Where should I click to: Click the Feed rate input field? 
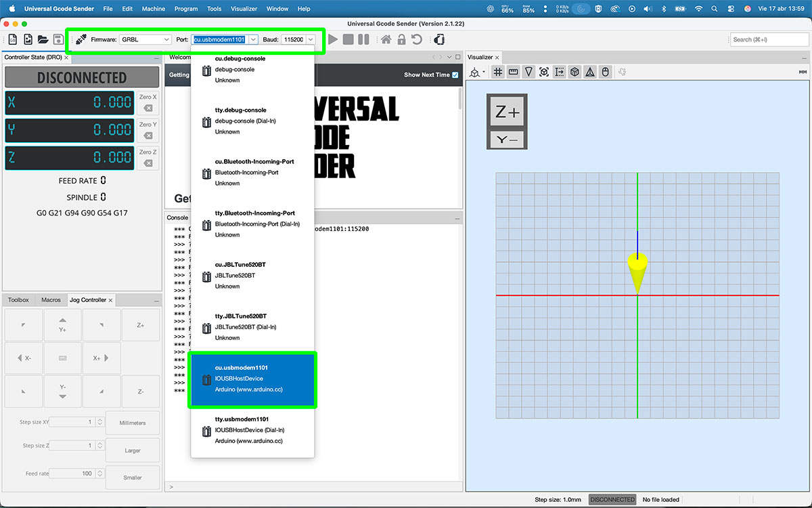[x=72, y=473]
